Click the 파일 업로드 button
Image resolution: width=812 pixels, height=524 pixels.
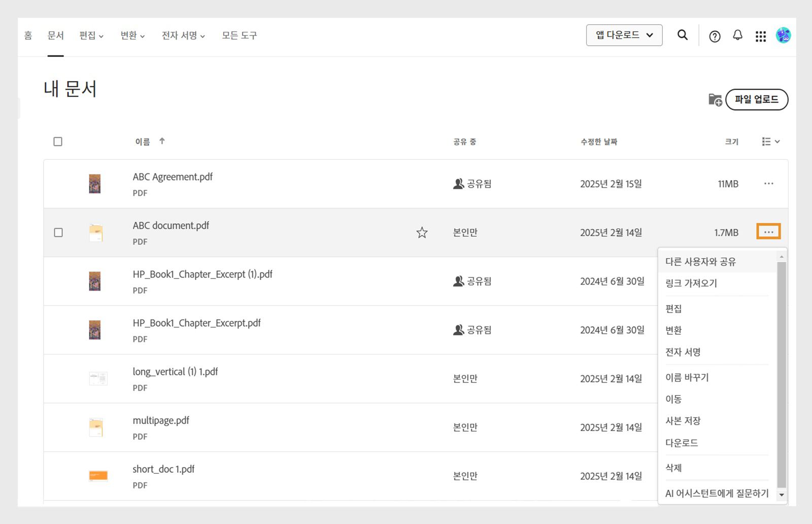tap(757, 99)
